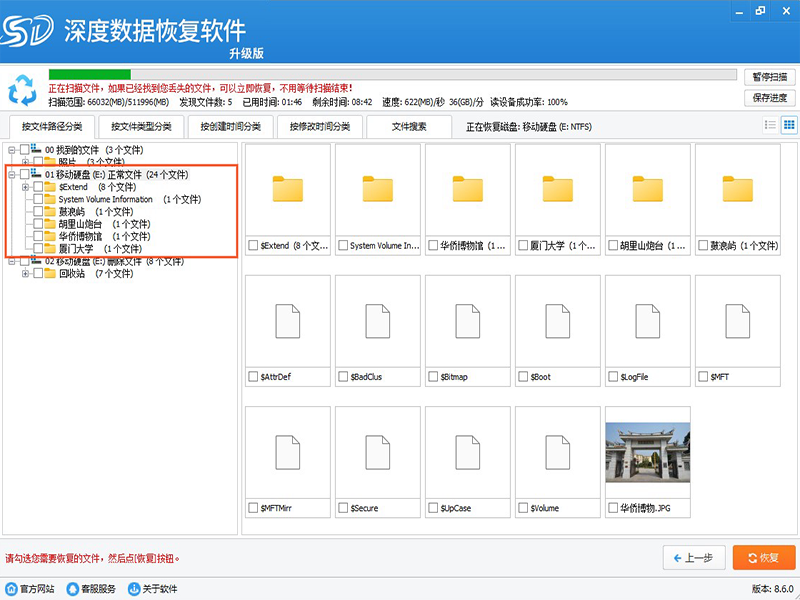Switch to 按文件类型分类 tab
Image resolution: width=800 pixels, height=600 pixels.
(141, 127)
